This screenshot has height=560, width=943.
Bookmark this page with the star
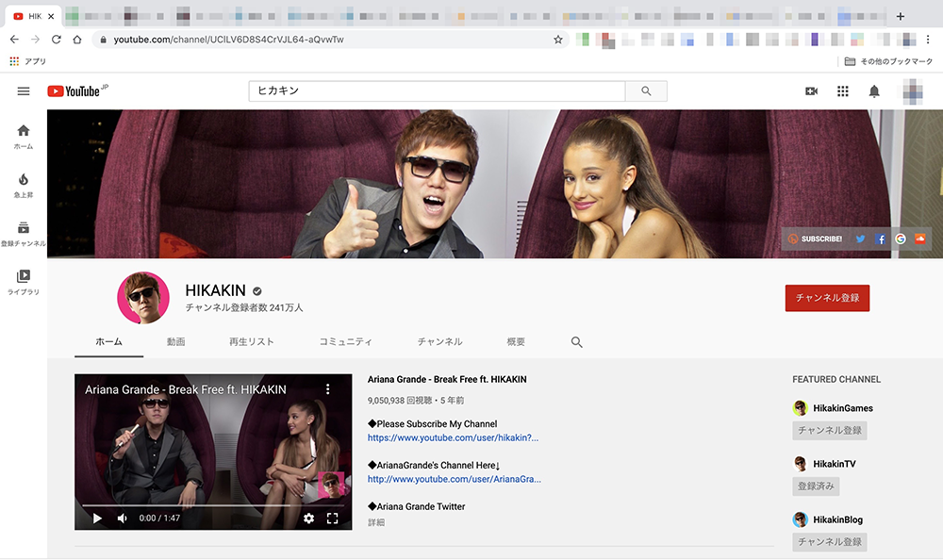tap(558, 39)
